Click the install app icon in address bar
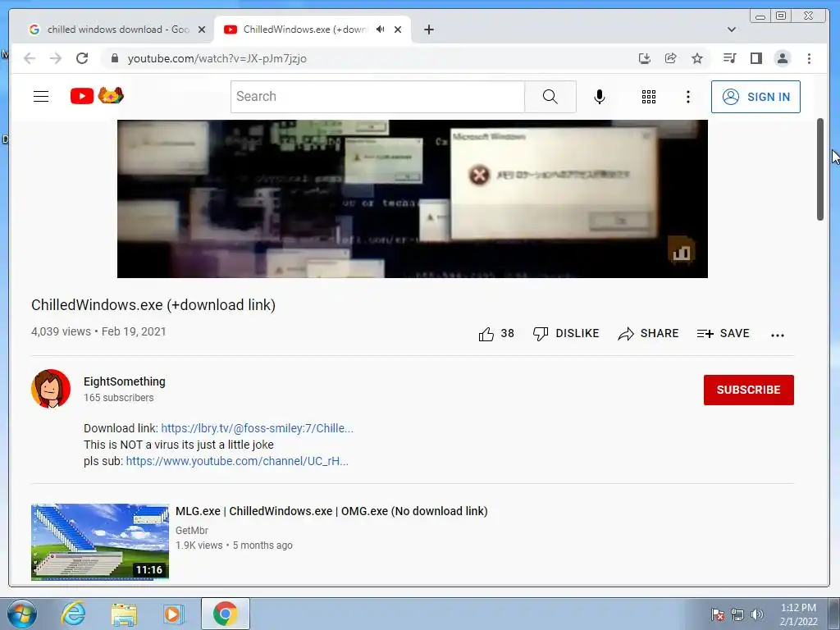The height and width of the screenshot is (630, 840). [x=645, y=58]
